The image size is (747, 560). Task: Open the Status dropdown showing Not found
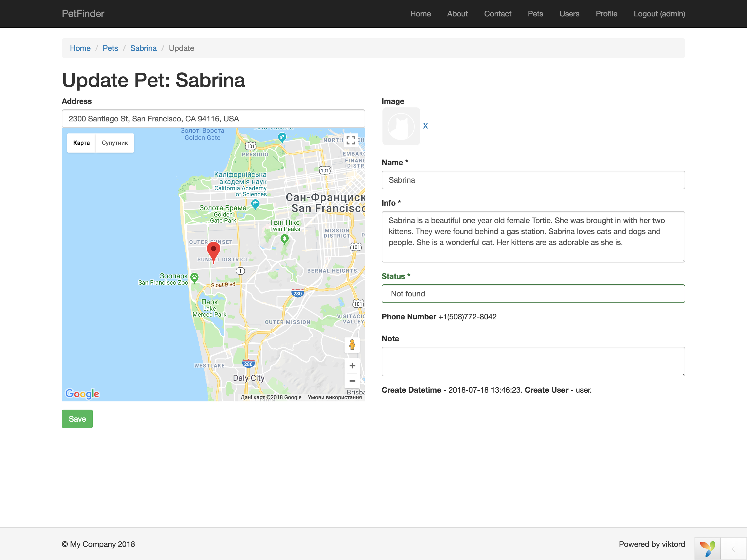[533, 293]
